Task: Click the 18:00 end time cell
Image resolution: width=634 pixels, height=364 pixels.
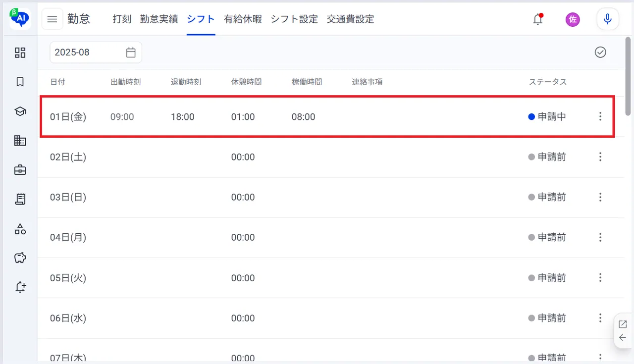Action: point(182,117)
